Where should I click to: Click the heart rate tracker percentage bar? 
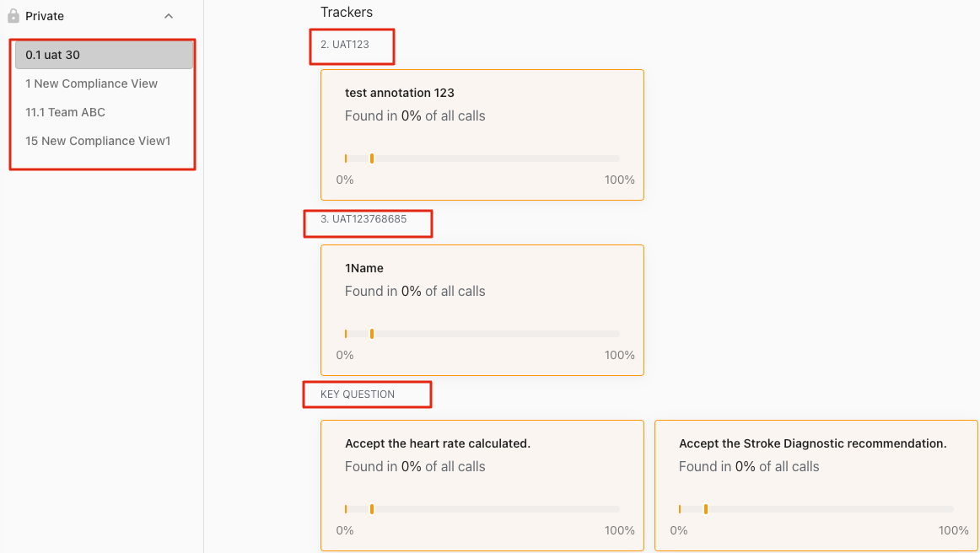482,509
